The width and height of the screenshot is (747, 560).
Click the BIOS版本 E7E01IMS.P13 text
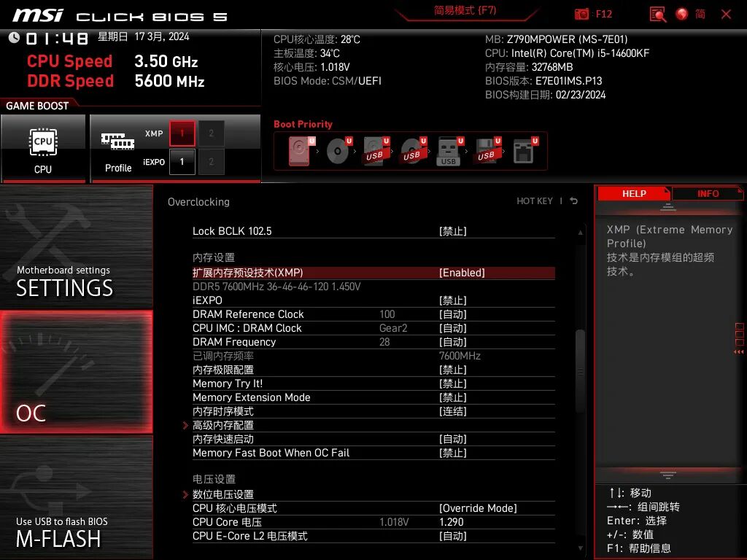tap(543, 81)
